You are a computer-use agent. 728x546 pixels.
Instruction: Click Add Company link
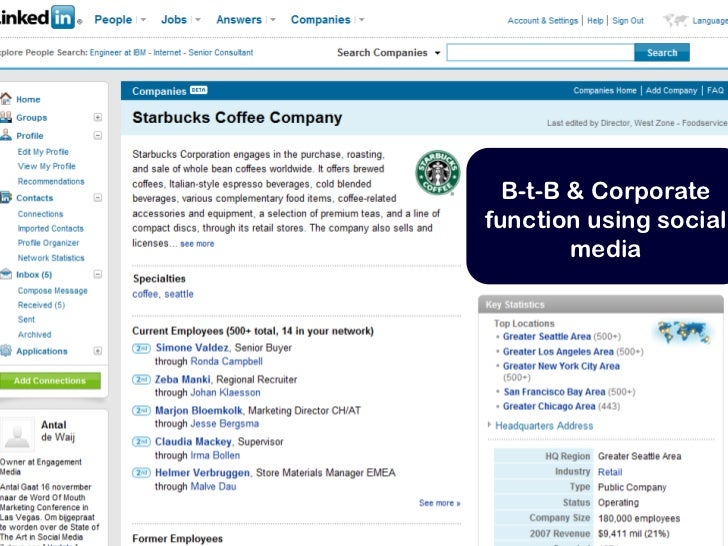(x=671, y=91)
